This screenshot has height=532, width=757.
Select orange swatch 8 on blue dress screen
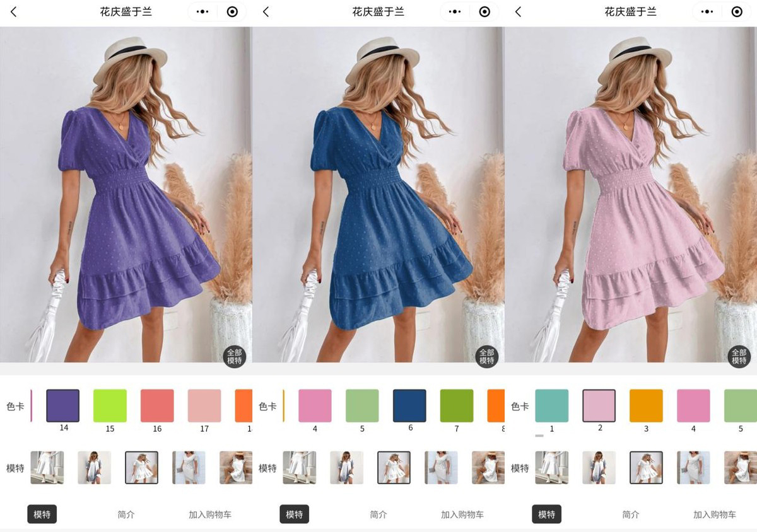pos(496,405)
